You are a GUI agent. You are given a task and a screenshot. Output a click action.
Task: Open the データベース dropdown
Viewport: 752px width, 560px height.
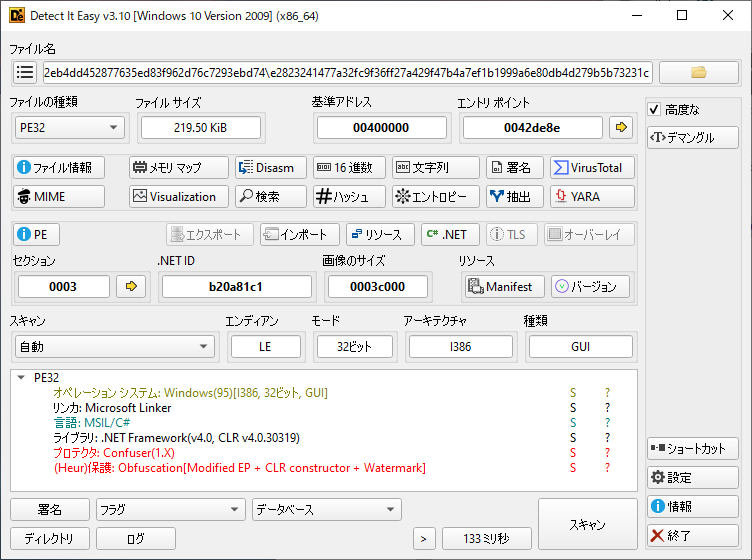point(327,509)
